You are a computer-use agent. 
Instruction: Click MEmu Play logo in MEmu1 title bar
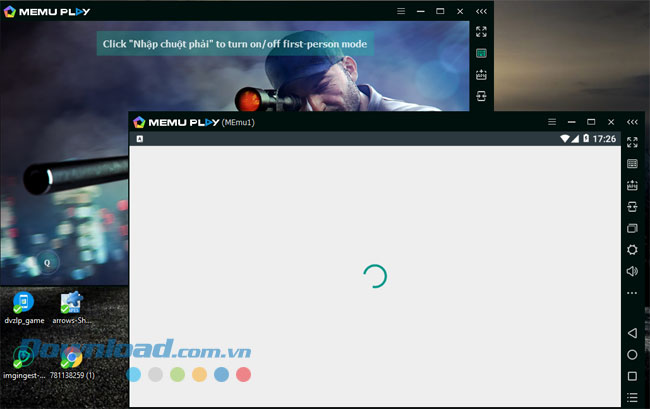click(x=176, y=122)
